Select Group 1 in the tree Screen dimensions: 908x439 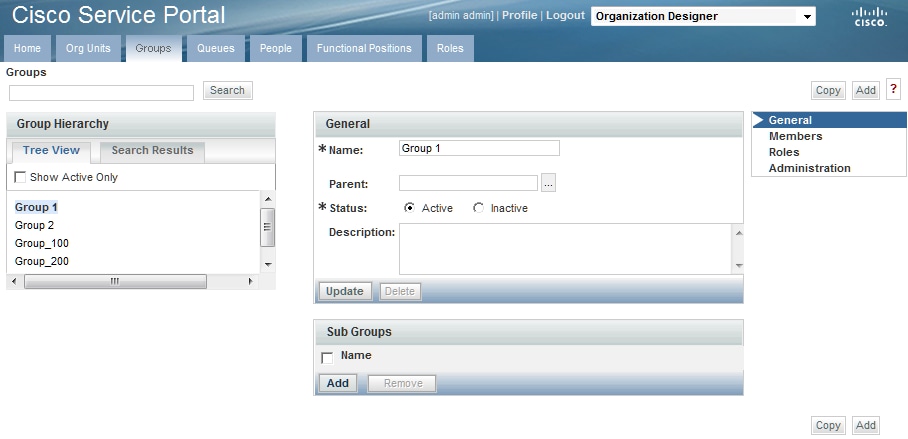(x=36, y=207)
